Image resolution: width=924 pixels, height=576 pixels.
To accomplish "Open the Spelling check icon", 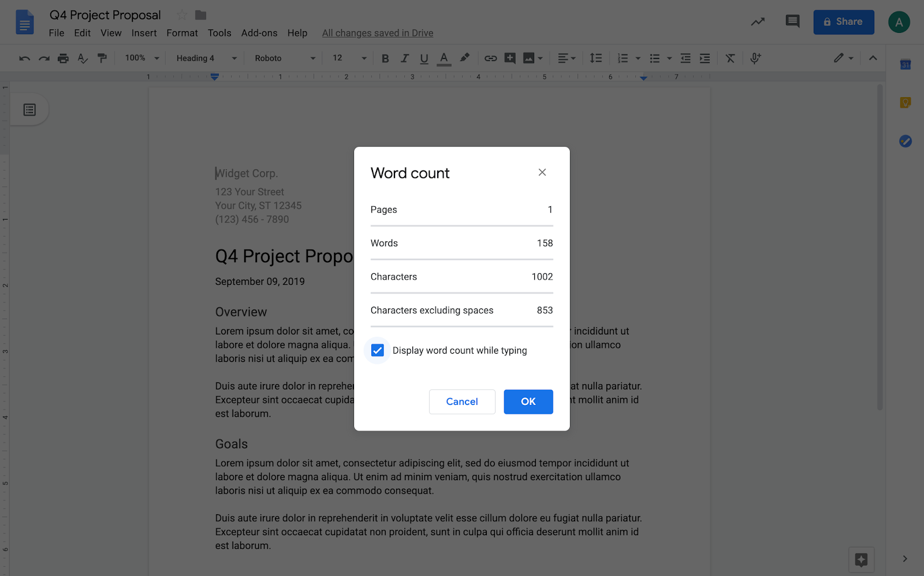I will click(83, 58).
